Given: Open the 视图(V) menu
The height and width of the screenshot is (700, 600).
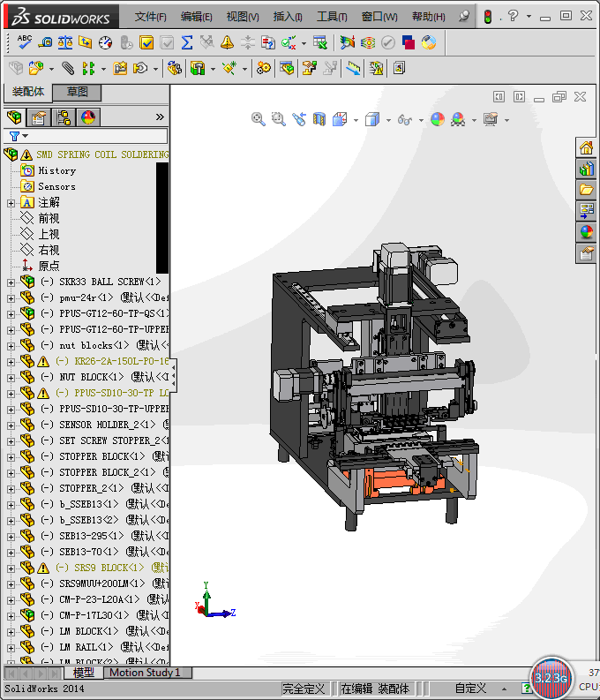Looking at the screenshot, I should point(243,17).
